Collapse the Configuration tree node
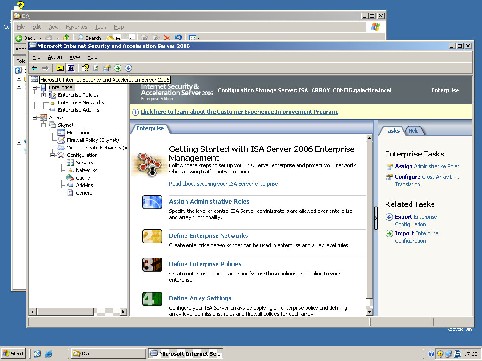The height and width of the screenshot is (361, 482). 53,155
